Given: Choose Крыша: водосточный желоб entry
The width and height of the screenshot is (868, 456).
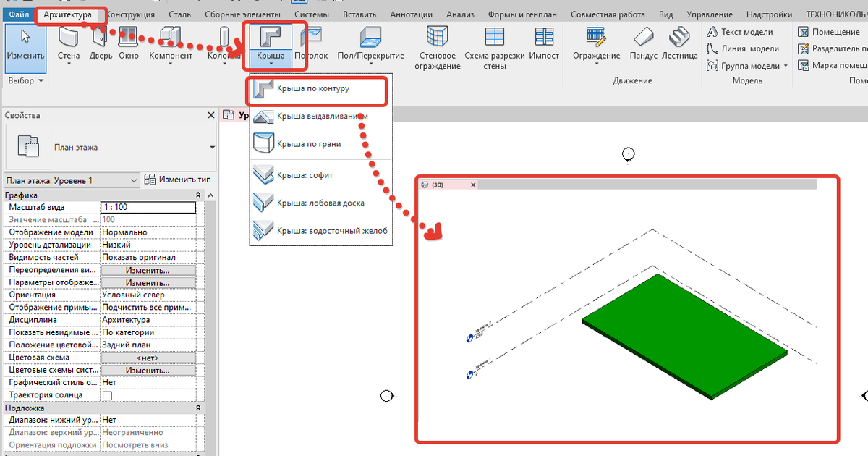Looking at the screenshot, I should click(x=320, y=231).
